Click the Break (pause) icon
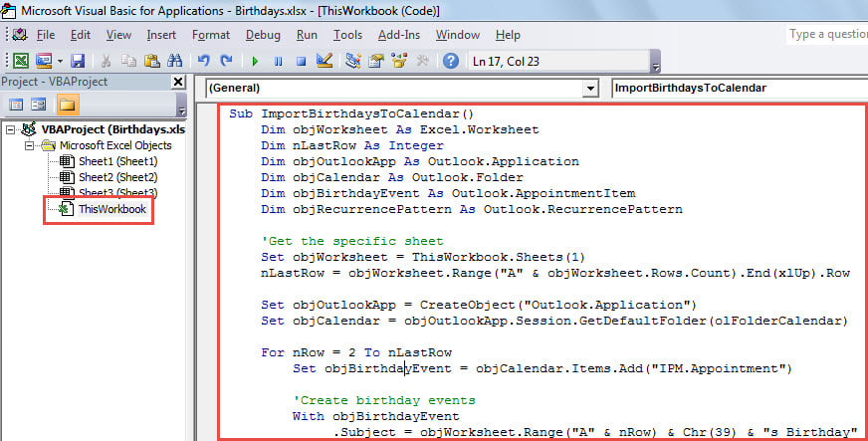 pos(278,61)
